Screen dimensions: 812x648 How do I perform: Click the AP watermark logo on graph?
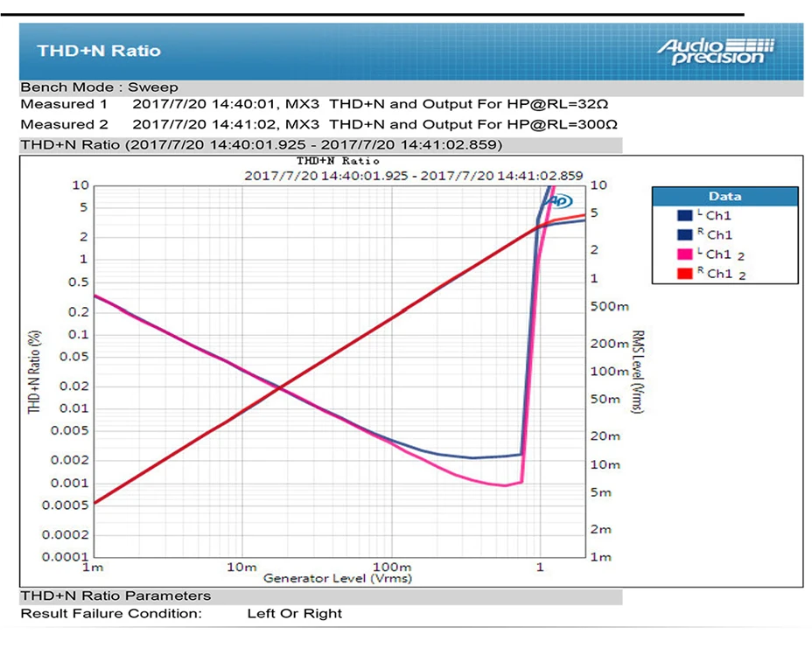pos(561,201)
